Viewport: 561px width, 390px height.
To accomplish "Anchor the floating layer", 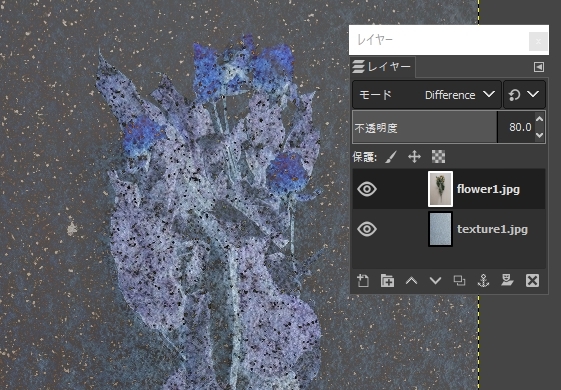I will [483, 281].
